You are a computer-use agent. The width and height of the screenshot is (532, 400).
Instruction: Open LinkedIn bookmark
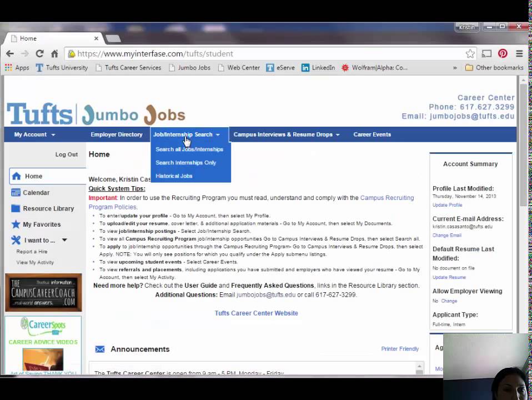(x=318, y=68)
